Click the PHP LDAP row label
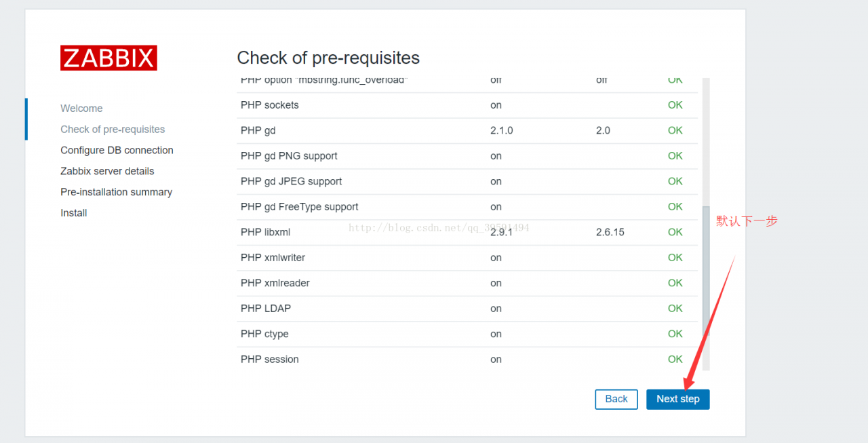This screenshot has width=868, height=443. coord(265,309)
